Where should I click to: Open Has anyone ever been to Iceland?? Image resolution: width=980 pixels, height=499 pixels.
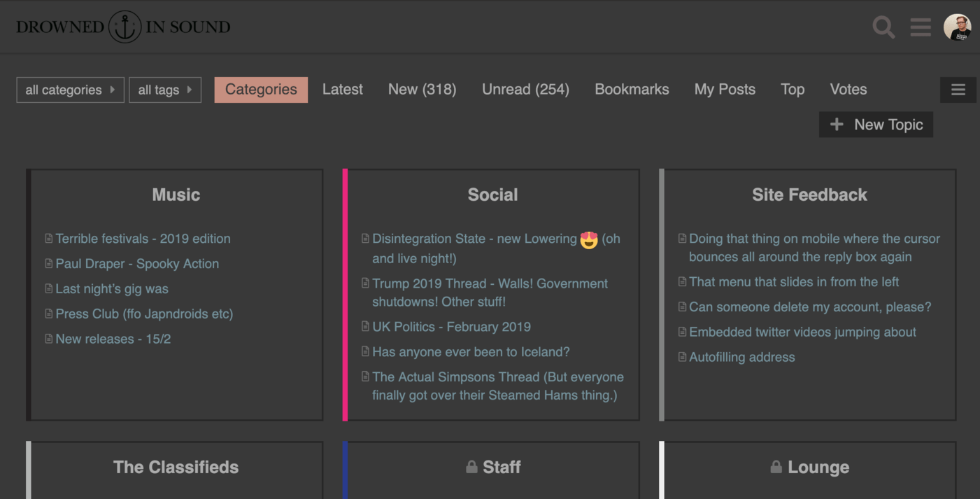pos(471,352)
